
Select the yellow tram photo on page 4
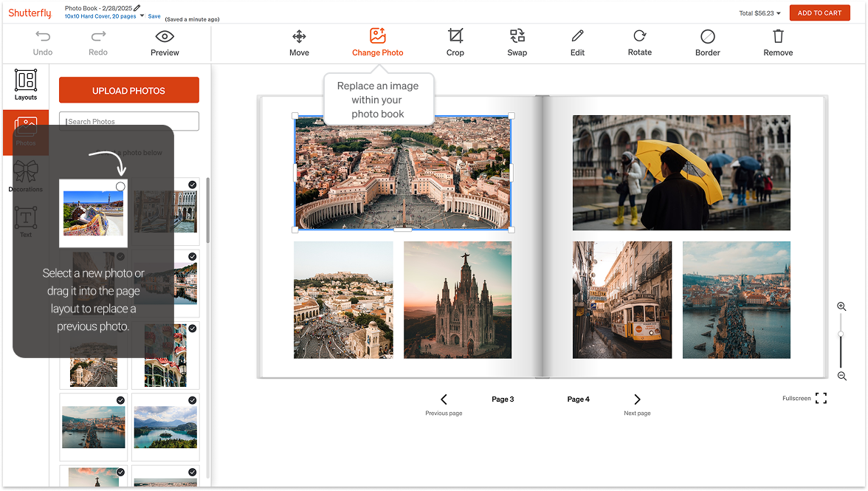click(621, 300)
